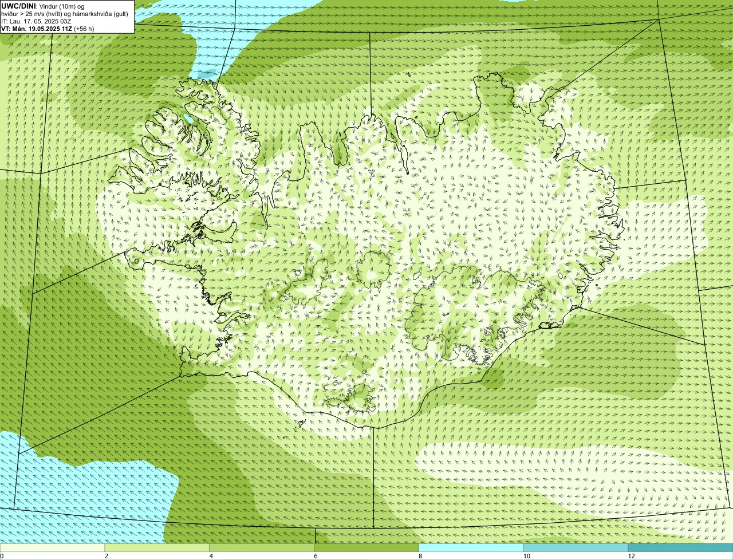Select the dark green 6–8 colorbar segment
The height and width of the screenshot is (560, 733).
[x=367, y=548]
